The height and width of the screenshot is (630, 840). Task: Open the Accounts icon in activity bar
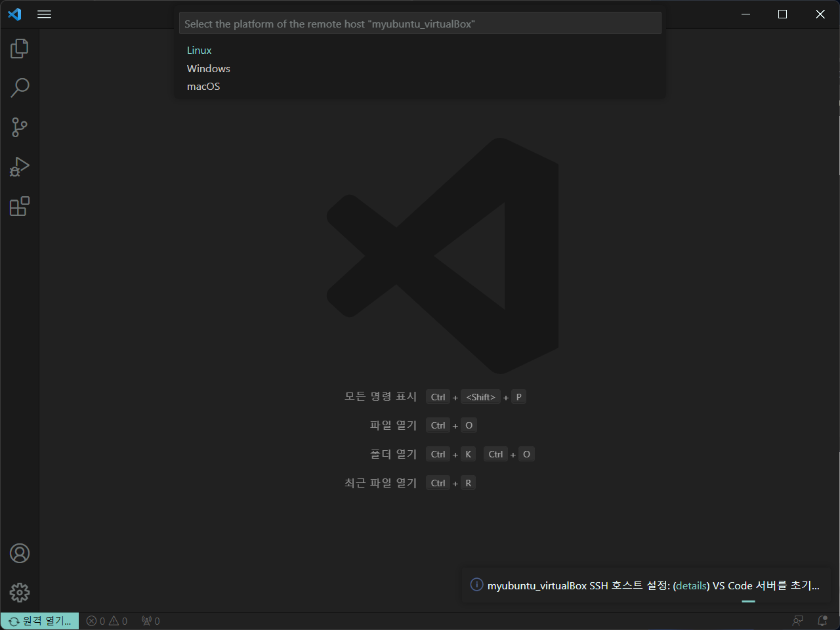click(20, 553)
